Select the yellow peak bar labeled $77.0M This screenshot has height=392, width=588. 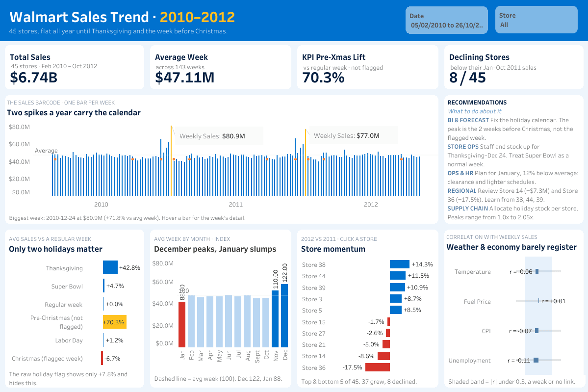click(305, 163)
